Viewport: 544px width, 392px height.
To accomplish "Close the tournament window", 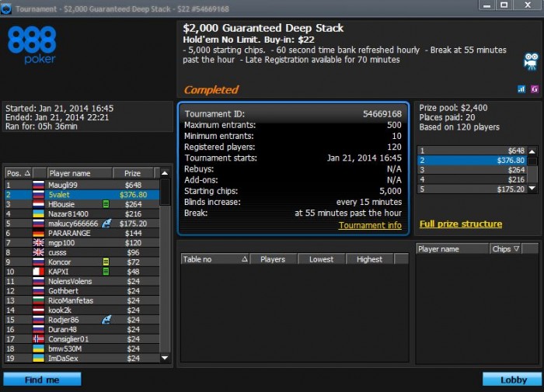I will point(528,5).
